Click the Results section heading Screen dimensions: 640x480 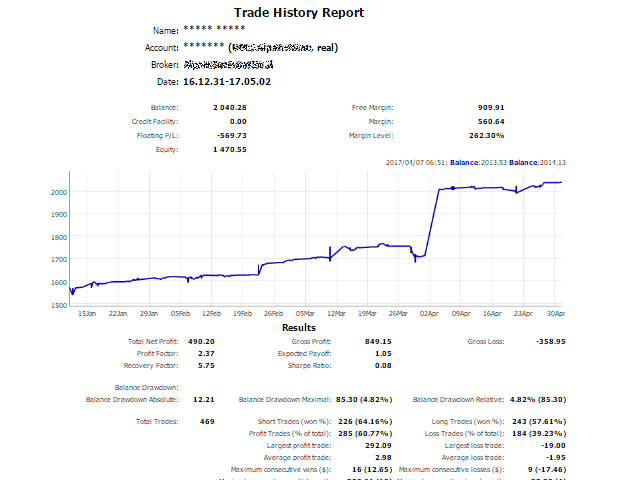click(x=299, y=327)
